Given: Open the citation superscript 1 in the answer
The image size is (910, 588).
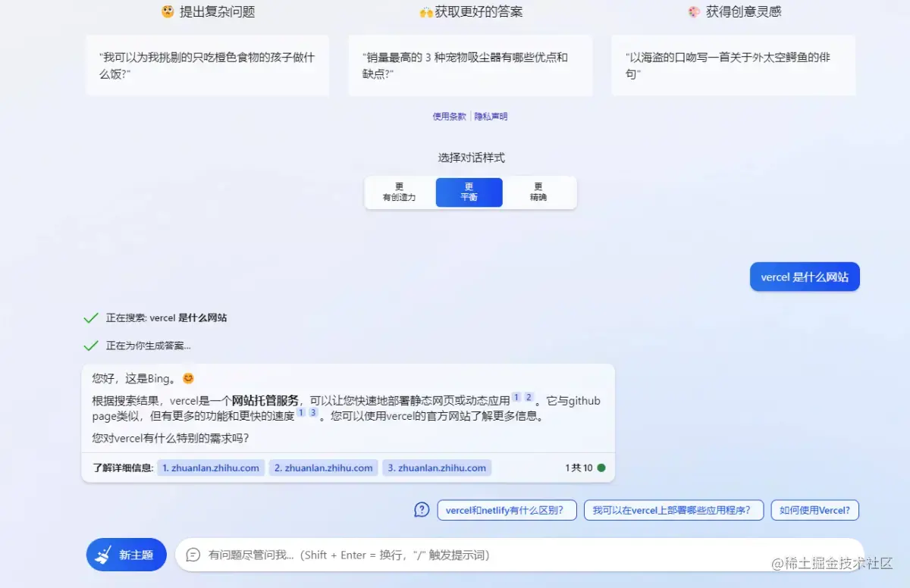Looking at the screenshot, I should tap(516, 396).
